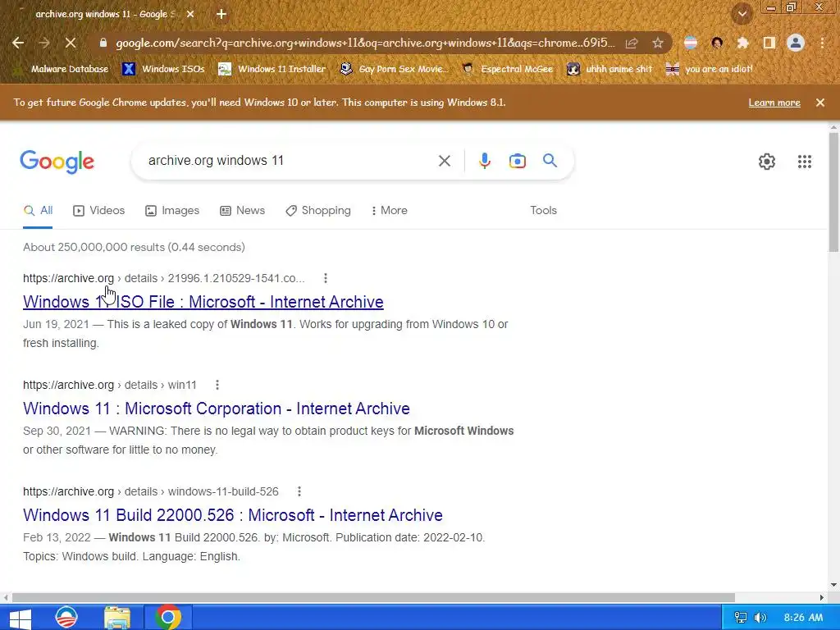
Task: Open network status in system tray
Action: coord(741,618)
